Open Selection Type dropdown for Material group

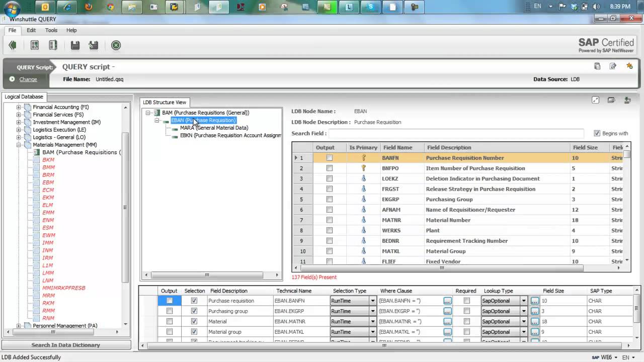[373, 332]
